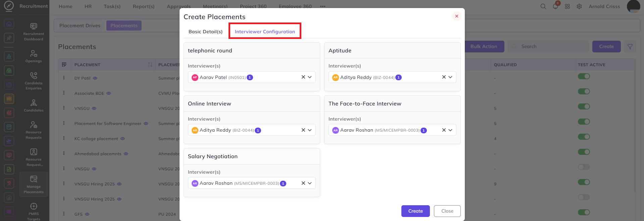Open Recruitment Dashboard in sidebar

point(34,32)
